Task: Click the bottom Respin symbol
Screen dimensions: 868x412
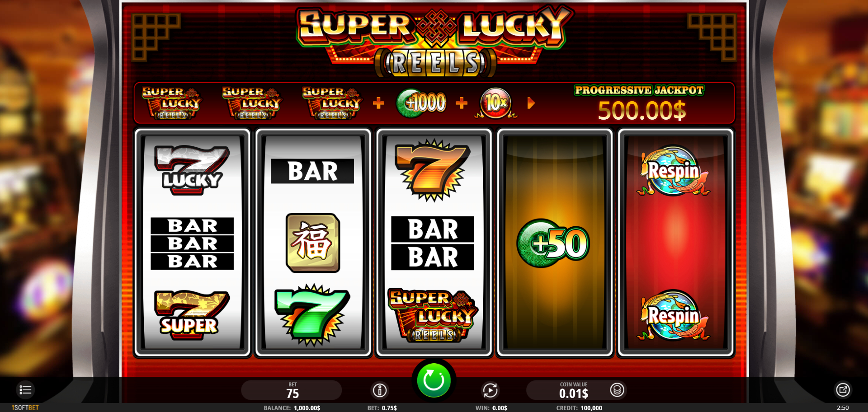Action: [674, 315]
